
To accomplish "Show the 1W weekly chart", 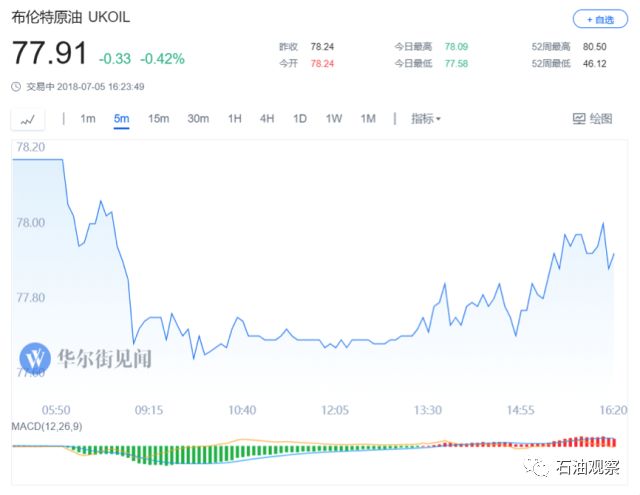I will [x=334, y=119].
